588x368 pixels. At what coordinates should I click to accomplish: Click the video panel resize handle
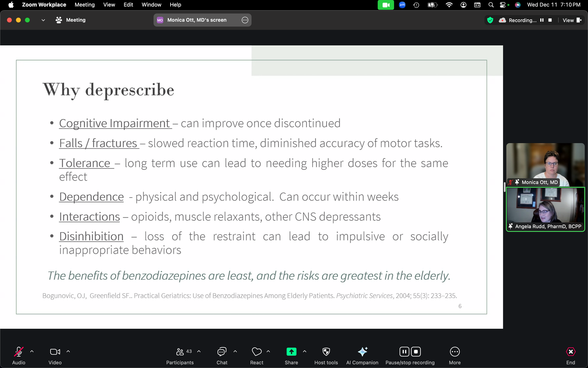504,187
